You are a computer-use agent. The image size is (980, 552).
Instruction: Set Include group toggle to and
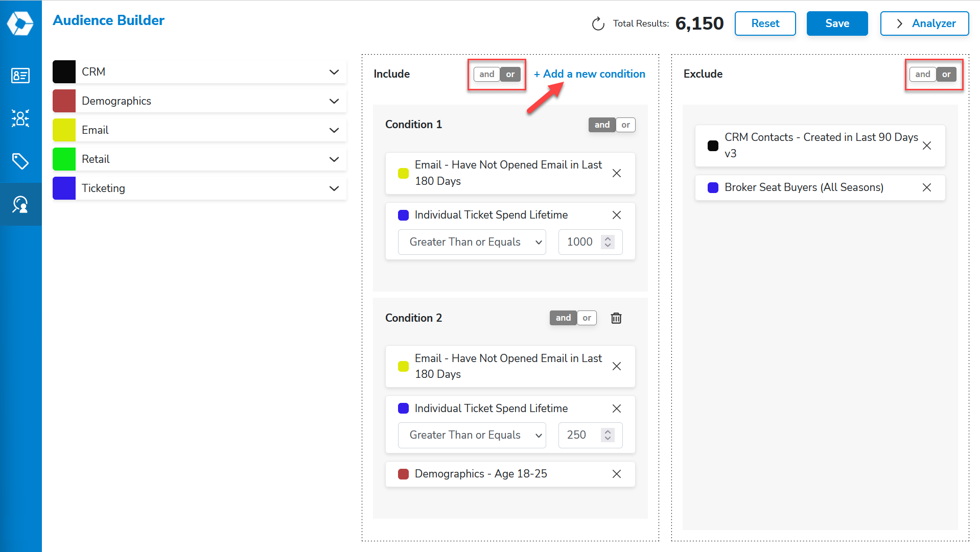(x=487, y=74)
